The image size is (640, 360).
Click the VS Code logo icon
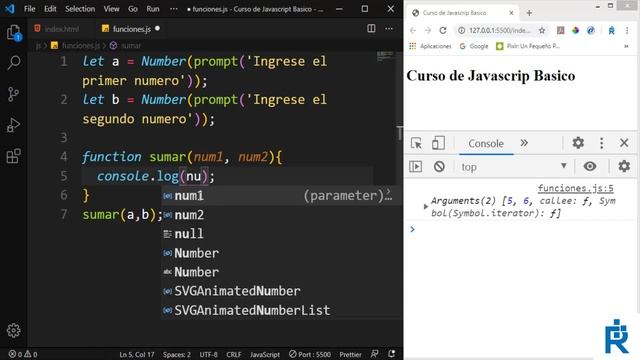10,9
